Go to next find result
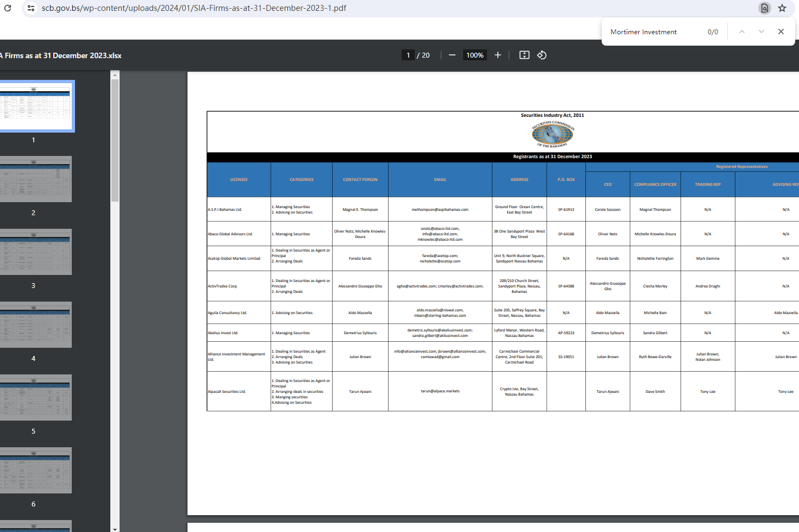Image resolution: width=799 pixels, height=532 pixels. [x=761, y=32]
